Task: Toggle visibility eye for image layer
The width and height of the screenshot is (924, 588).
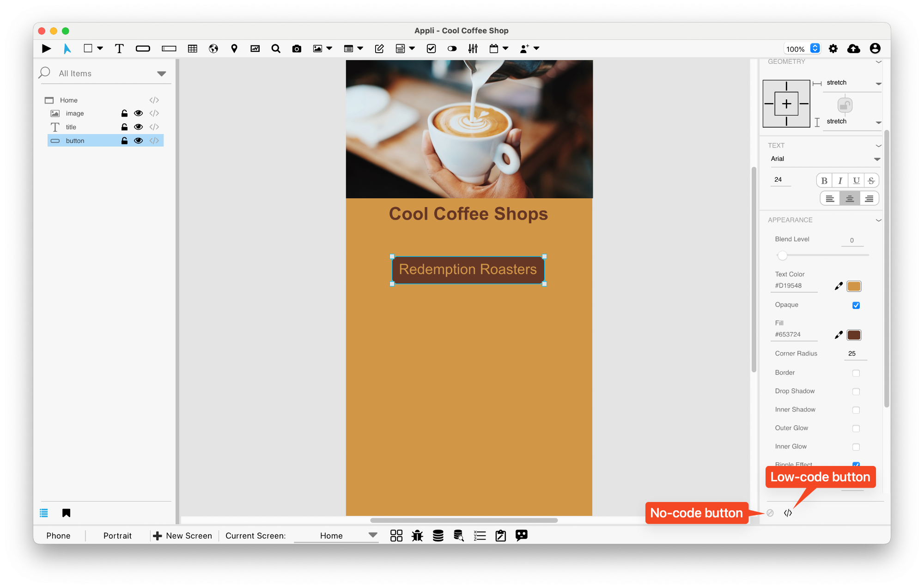Action: point(138,113)
